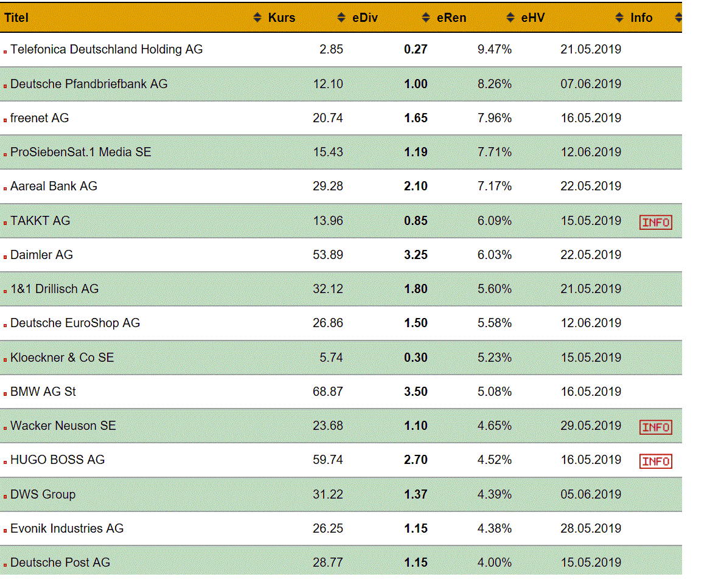
Task: Sort table by the Titel column arrows
Action: point(257,18)
